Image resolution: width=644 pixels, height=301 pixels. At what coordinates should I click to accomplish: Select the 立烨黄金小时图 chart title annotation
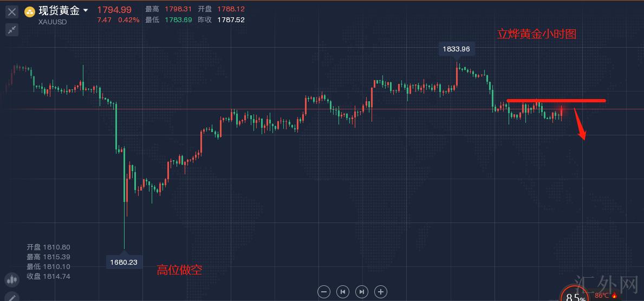tap(536, 34)
